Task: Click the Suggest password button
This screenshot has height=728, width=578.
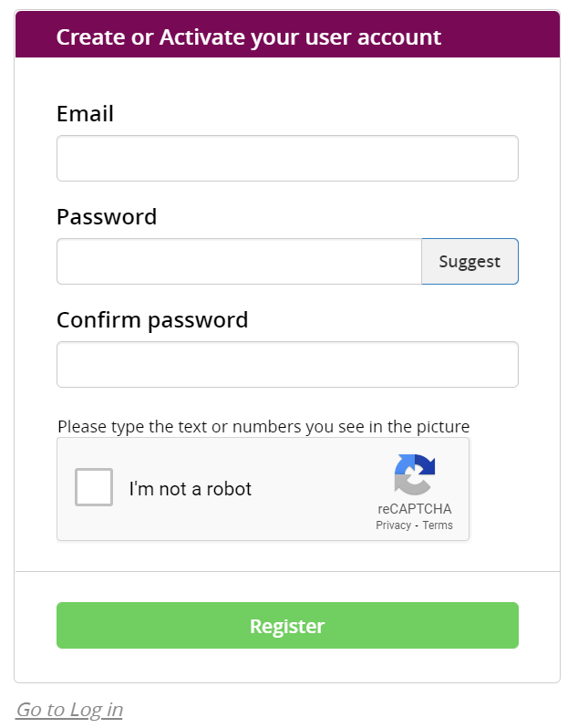Action: (470, 262)
